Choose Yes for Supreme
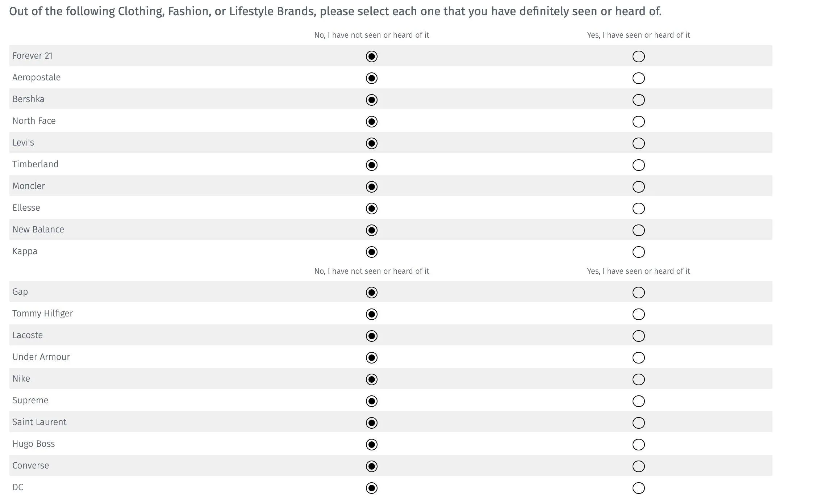Screen dimensions: 813x504 [638, 401]
